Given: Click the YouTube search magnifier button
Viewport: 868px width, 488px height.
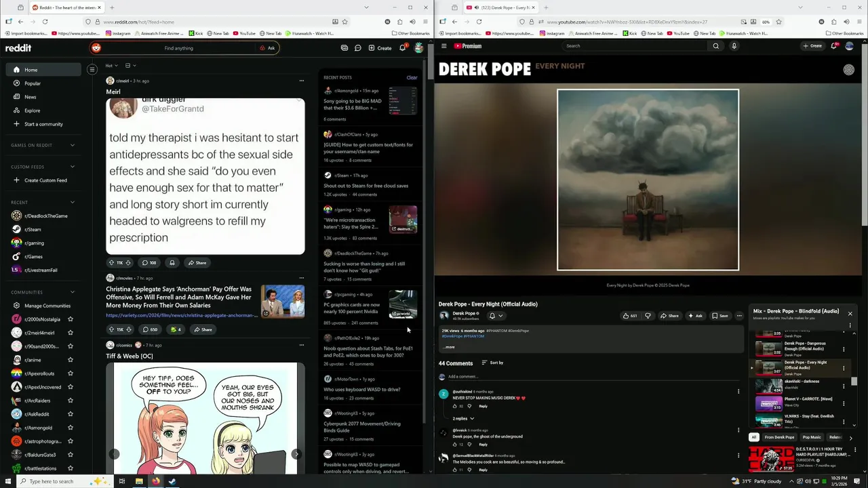Looking at the screenshot, I should [x=715, y=46].
